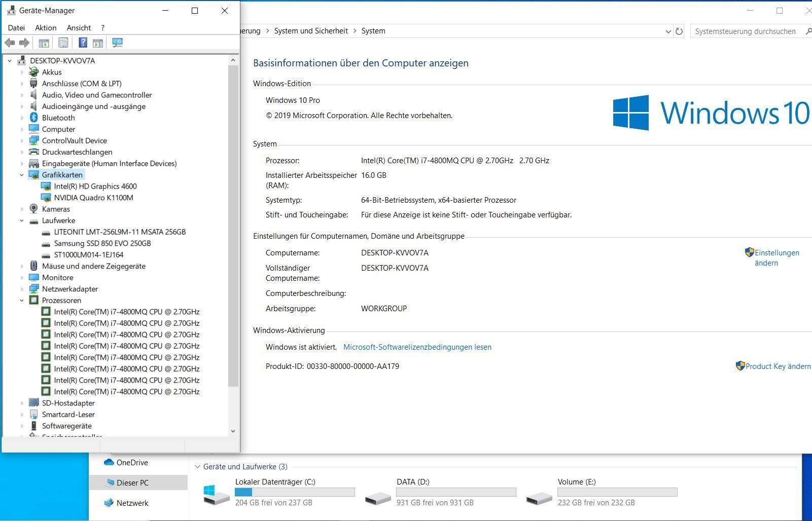Click the Bluetooth device category icon

click(33, 118)
